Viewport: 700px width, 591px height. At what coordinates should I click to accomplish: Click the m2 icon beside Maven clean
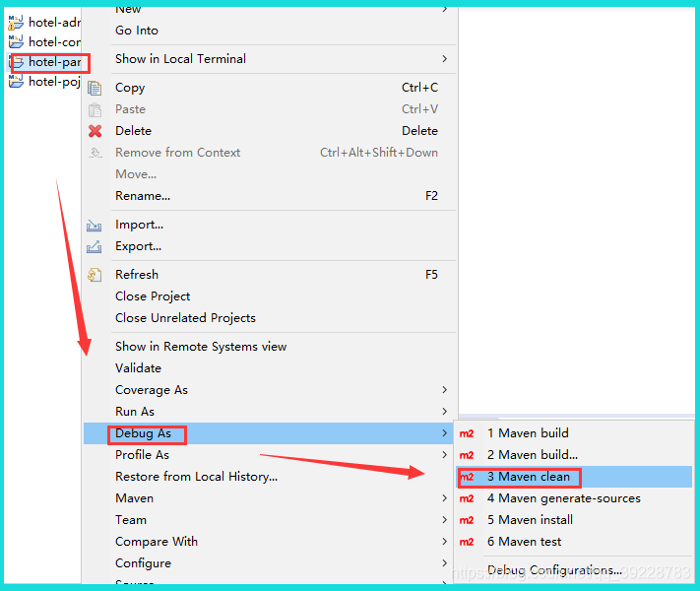pos(467,477)
